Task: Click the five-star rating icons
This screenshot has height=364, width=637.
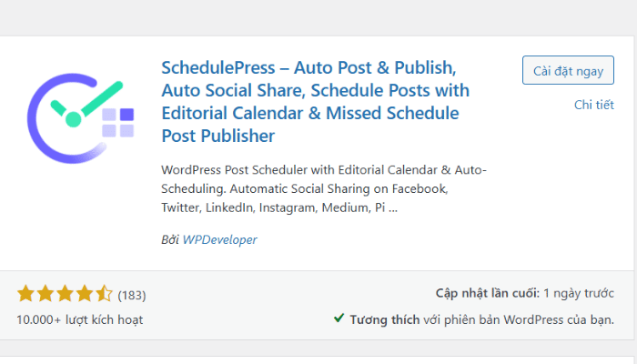Action: point(65,293)
